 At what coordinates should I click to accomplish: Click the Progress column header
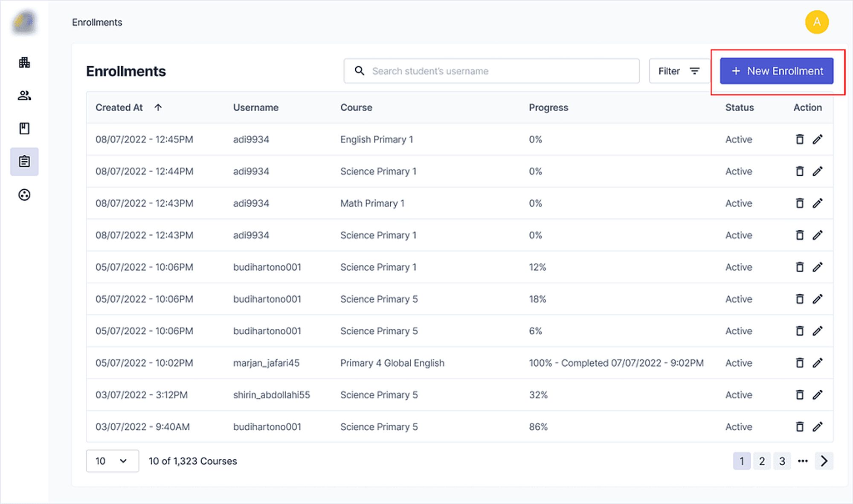click(548, 107)
